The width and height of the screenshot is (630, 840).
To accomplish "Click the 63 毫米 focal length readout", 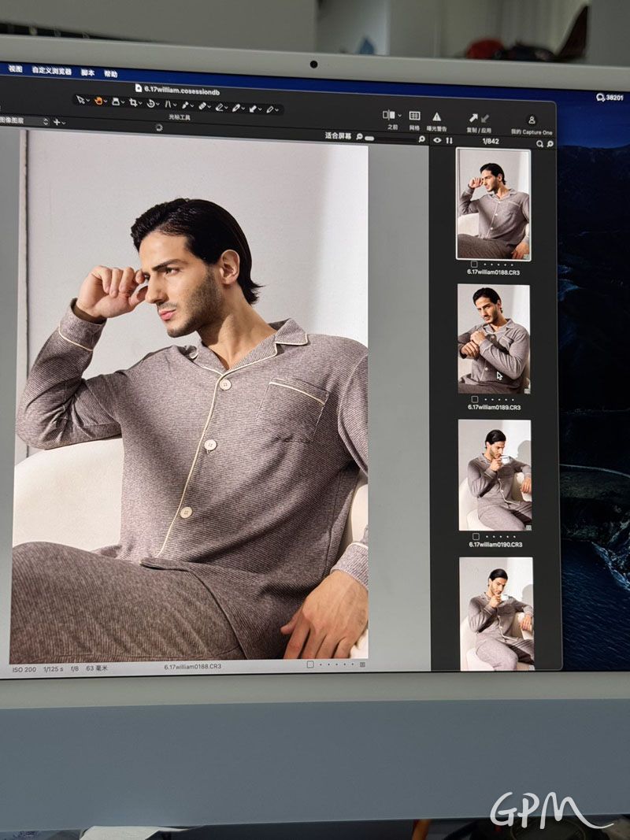I will click(x=97, y=668).
